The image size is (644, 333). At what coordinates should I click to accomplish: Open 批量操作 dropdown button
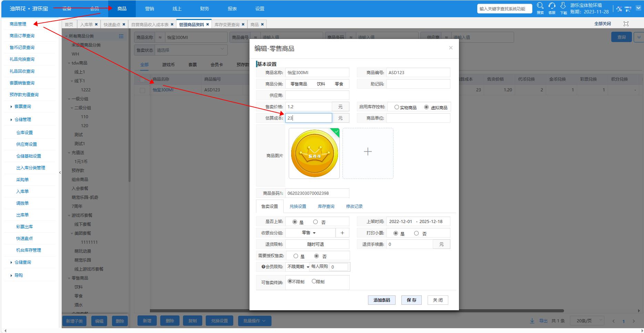pos(254,321)
